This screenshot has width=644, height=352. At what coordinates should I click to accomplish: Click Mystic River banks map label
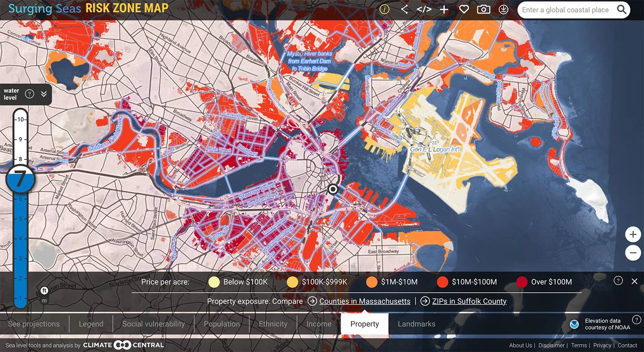click(310, 61)
